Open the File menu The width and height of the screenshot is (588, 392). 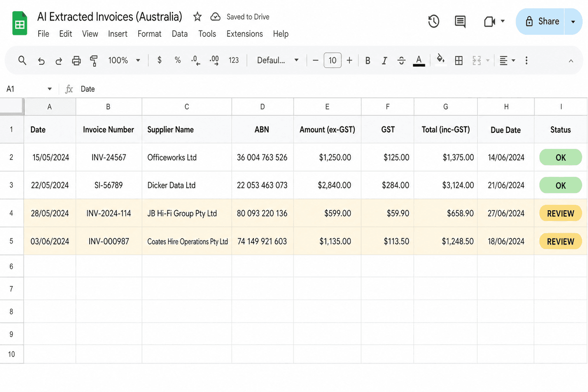tap(43, 34)
